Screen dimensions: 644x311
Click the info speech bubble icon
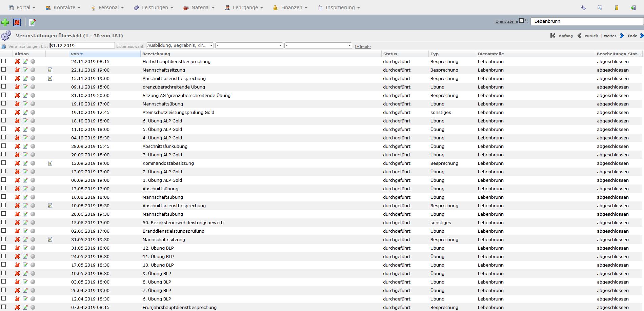point(600,7)
